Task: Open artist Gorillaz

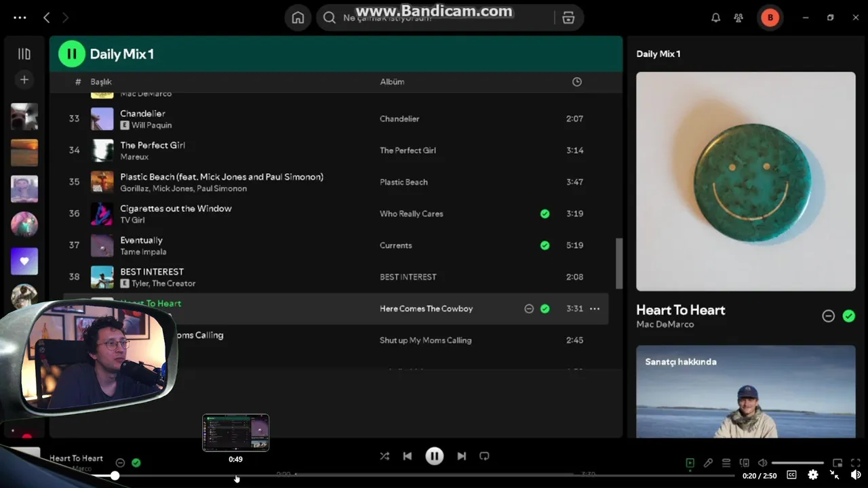Action: pos(134,189)
